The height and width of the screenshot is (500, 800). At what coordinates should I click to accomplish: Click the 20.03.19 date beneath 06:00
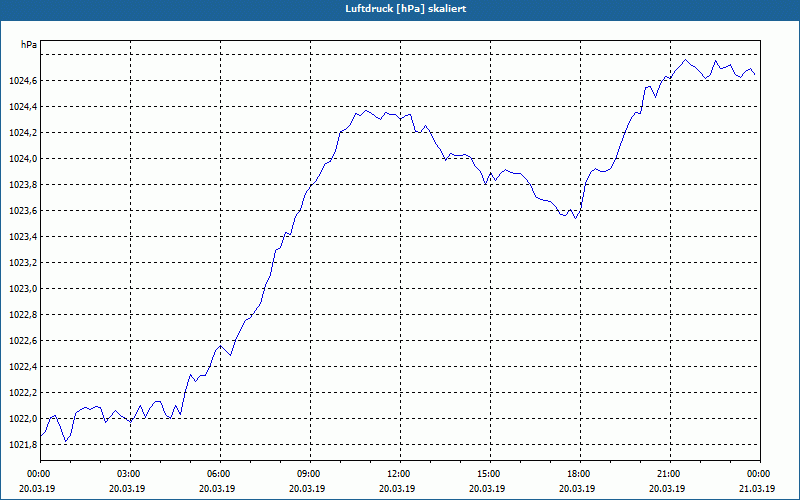(217, 488)
